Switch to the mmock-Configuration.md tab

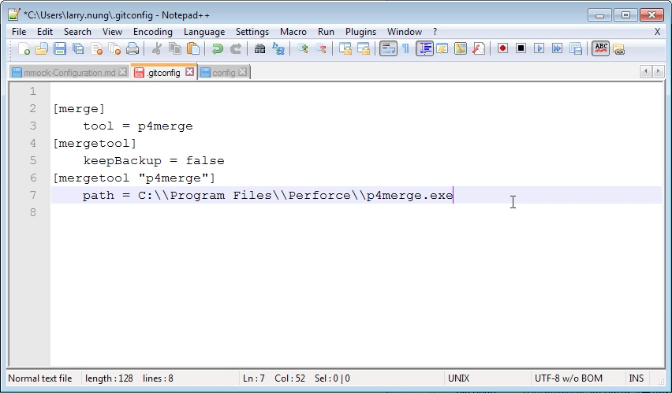69,72
